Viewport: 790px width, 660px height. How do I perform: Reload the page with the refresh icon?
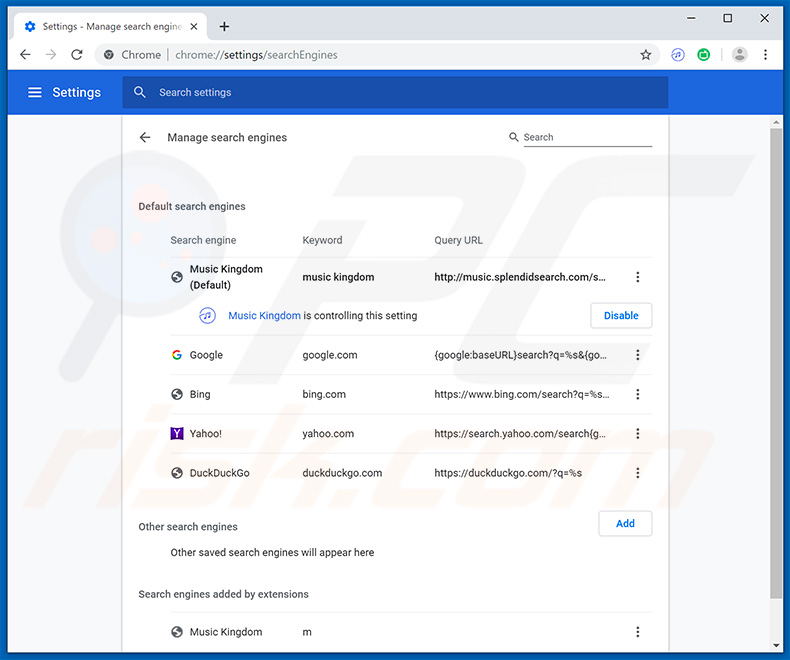[77, 55]
